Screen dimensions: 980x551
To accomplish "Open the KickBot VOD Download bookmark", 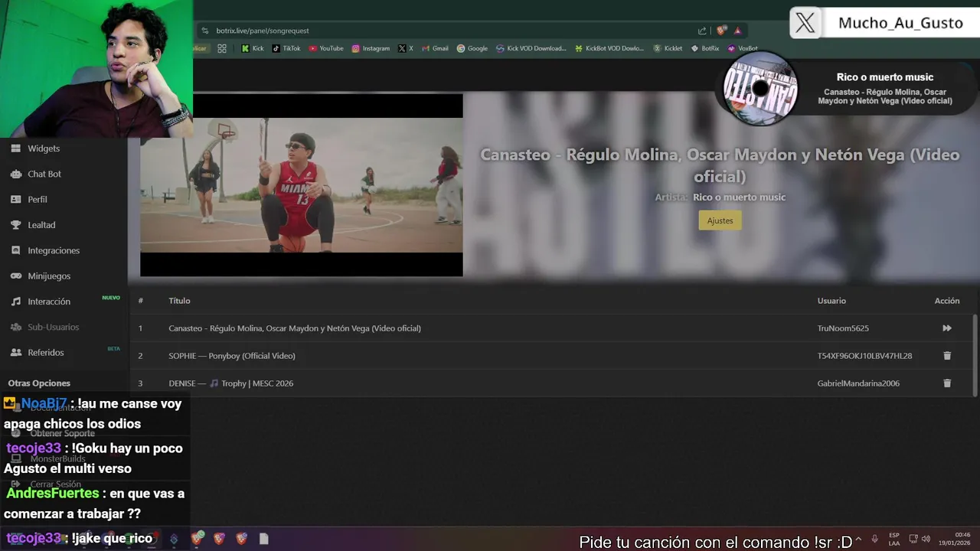I will (x=609, y=48).
